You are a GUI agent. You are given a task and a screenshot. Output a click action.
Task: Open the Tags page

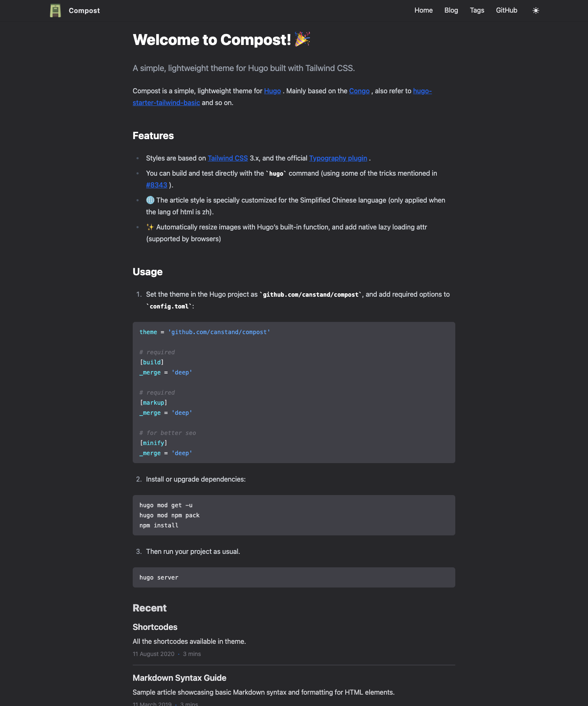pyautogui.click(x=477, y=10)
